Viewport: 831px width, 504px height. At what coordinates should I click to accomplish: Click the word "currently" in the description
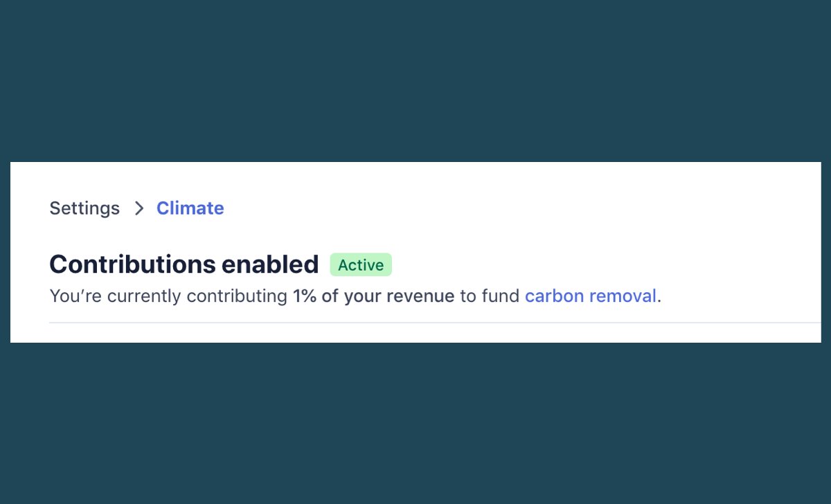coord(143,296)
